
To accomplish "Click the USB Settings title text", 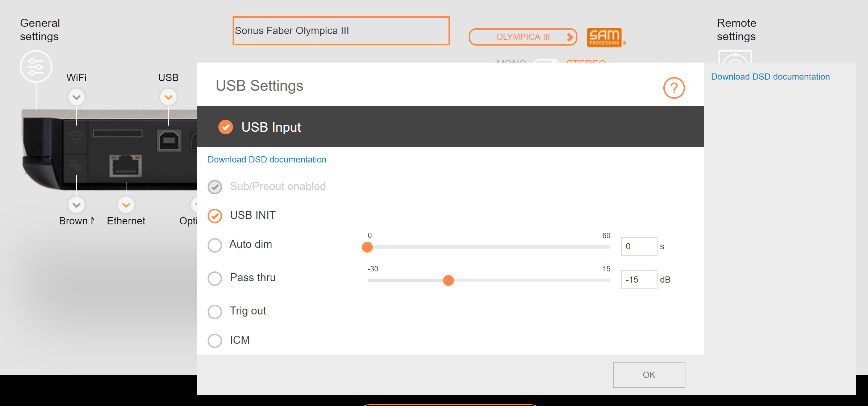I will [x=259, y=86].
